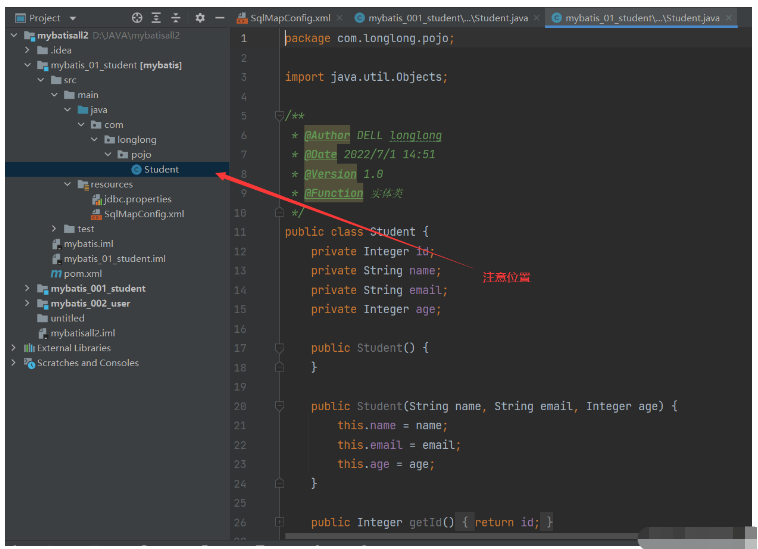
Task: Open SqlMapConfig.xml in the resources folder
Action: tap(143, 214)
